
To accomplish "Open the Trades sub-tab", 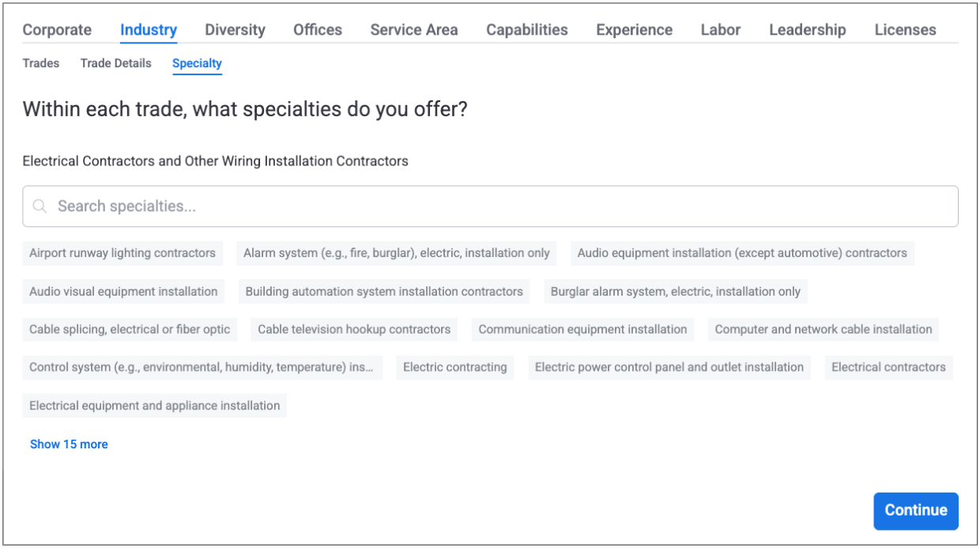I will pos(41,63).
